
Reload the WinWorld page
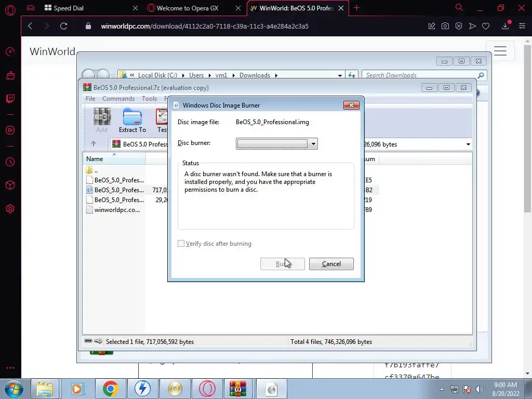pyautogui.click(x=63, y=26)
